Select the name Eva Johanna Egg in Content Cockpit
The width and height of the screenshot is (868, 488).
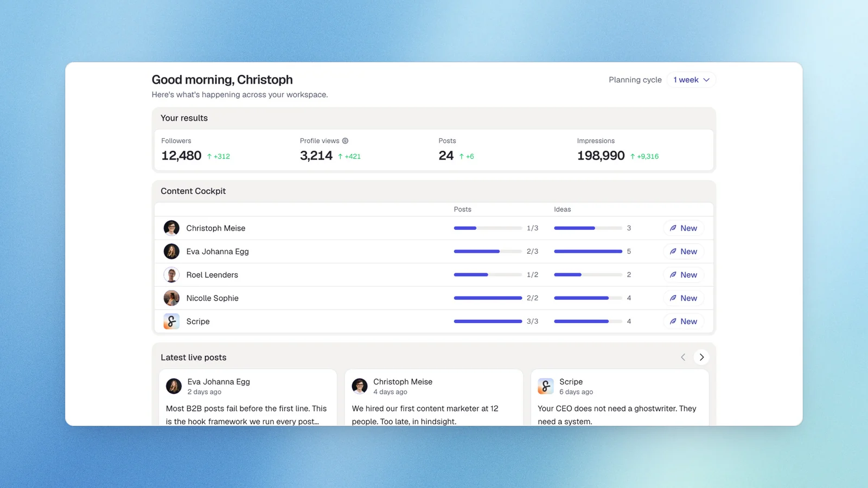[x=218, y=252]
